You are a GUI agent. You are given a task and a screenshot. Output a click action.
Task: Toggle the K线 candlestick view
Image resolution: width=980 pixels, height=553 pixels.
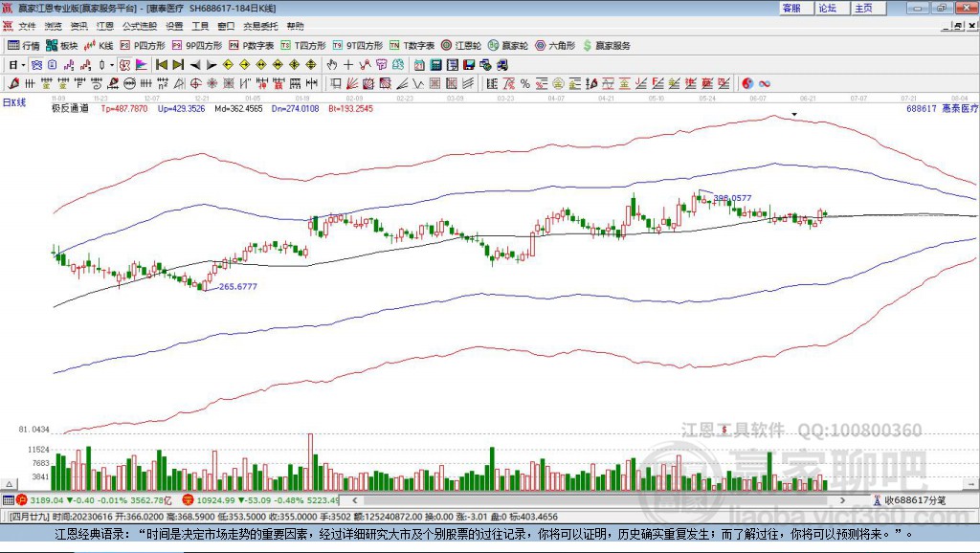(99, 45)
